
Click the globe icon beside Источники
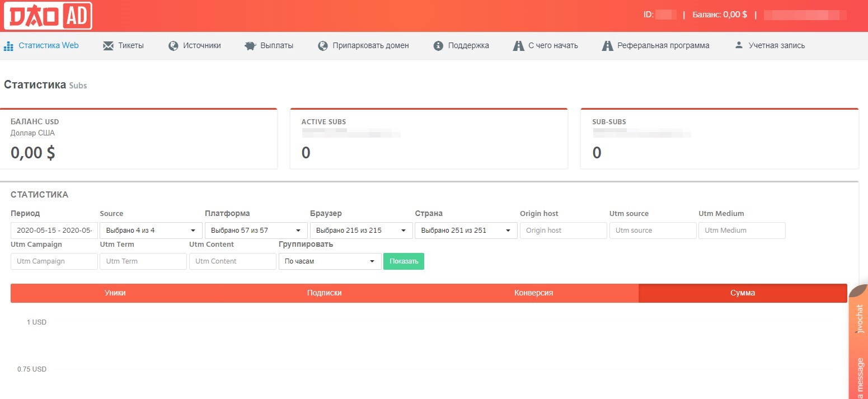(173, 46)
